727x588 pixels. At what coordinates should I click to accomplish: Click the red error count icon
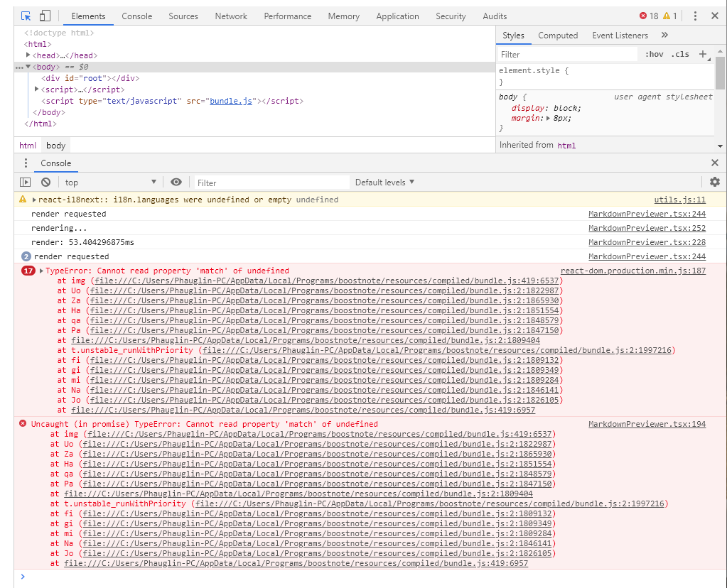(x=643, y=16)
